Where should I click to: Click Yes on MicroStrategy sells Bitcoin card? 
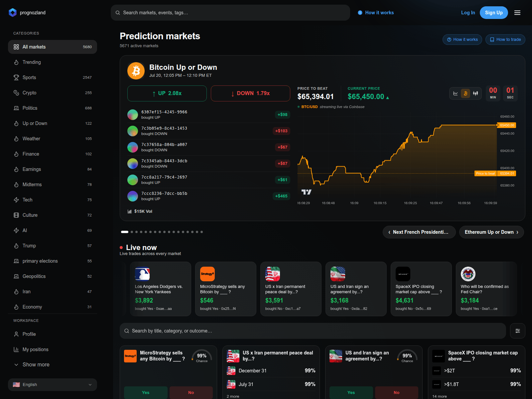tap(146, 393)
